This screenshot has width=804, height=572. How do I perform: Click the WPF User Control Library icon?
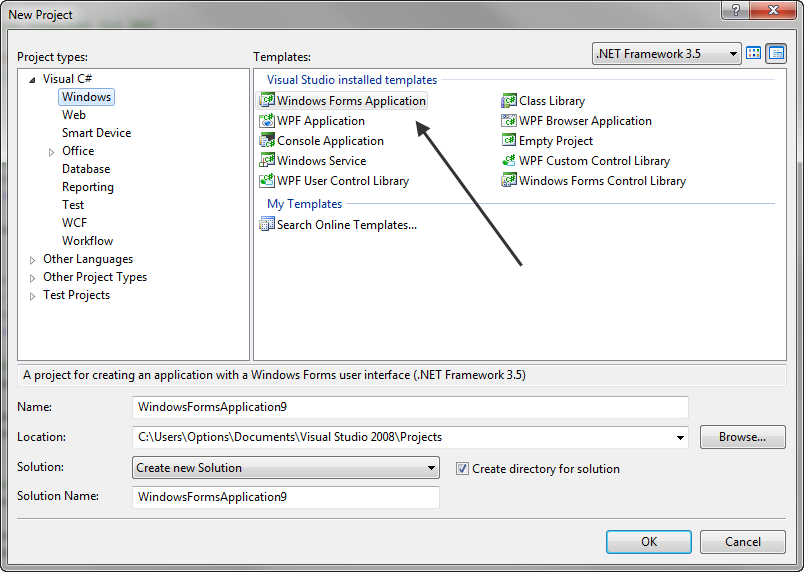(x=267, y=180)
